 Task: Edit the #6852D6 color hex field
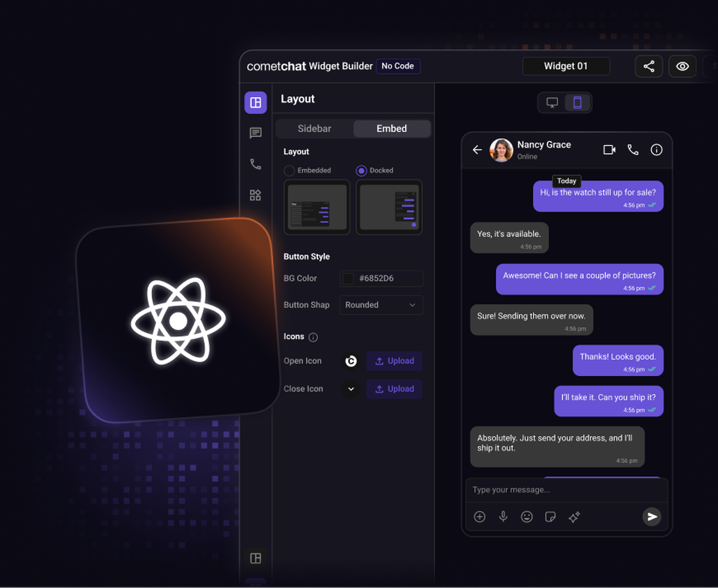(381, 279)
